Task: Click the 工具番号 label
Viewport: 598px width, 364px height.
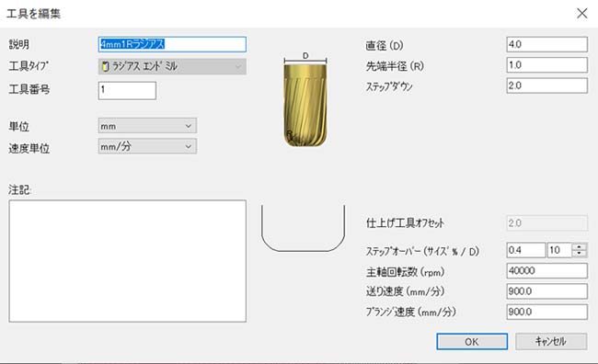Action: 29,89
